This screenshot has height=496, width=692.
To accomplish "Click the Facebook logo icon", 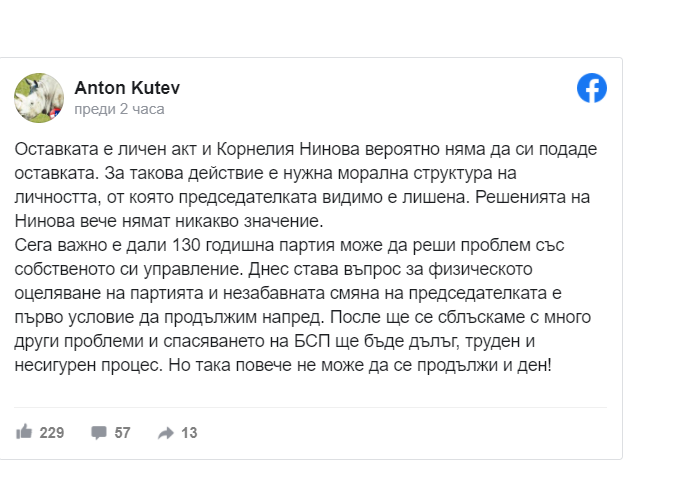I will [x=592, y=89].
